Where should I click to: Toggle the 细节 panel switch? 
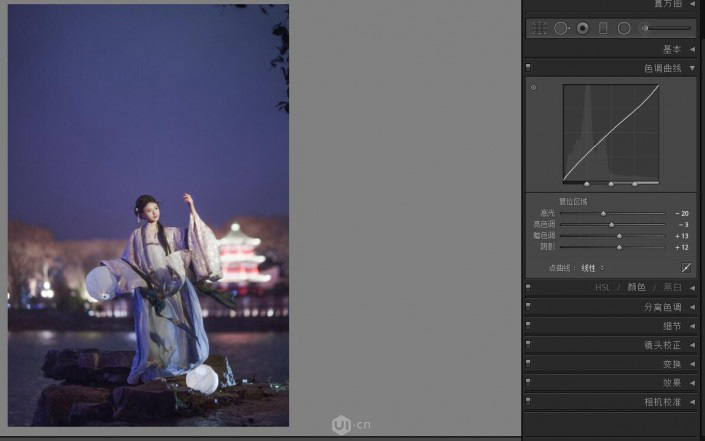tap(528, 326)
